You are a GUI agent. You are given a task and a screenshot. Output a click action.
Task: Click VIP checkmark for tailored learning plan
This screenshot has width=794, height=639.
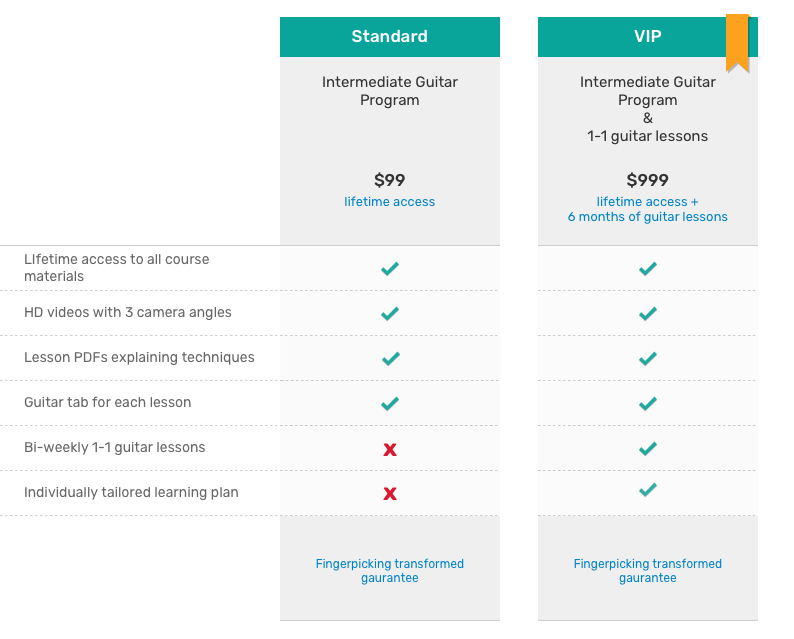pyautogui.click(x=648, y=490)
